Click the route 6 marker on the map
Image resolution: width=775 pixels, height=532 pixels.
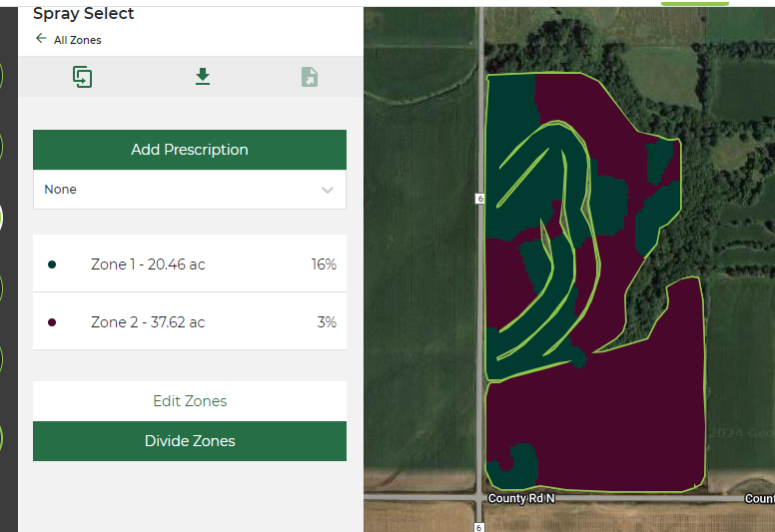coord(480,200)
